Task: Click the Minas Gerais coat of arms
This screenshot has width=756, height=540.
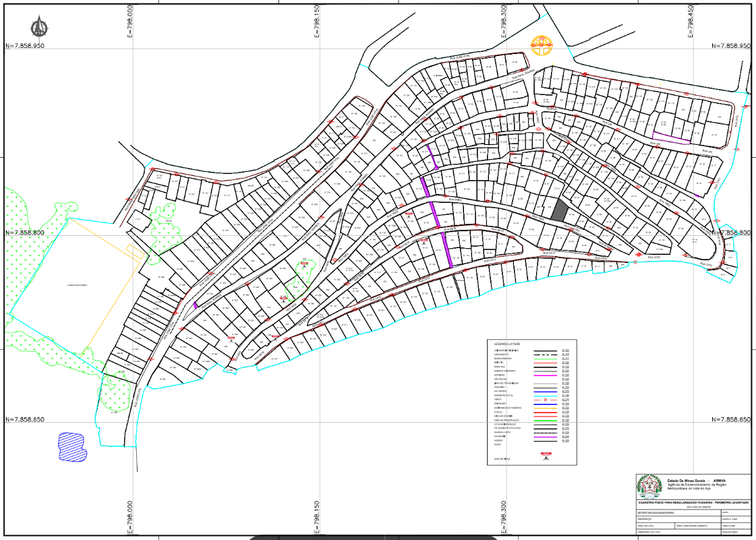Action: [649, 487]
